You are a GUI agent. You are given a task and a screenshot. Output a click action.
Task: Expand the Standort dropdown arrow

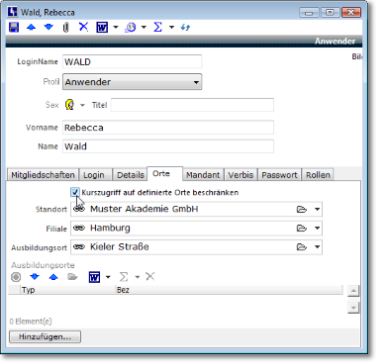(317, 210)
